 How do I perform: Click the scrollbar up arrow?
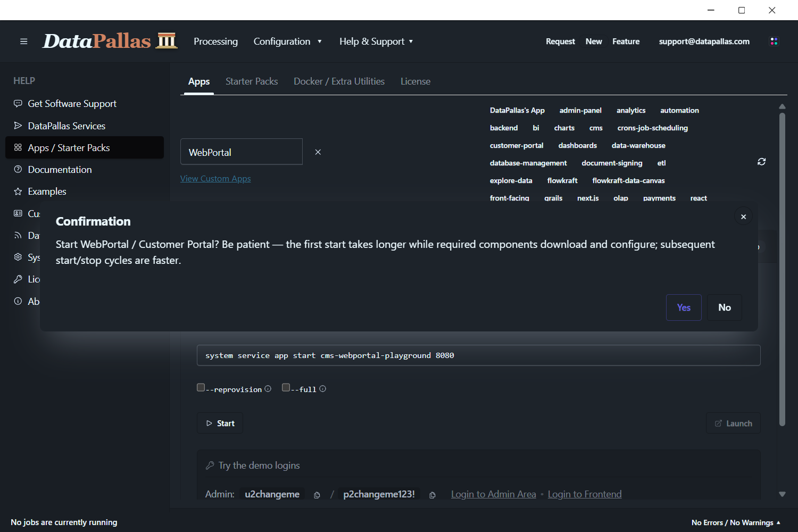[782, 106]
